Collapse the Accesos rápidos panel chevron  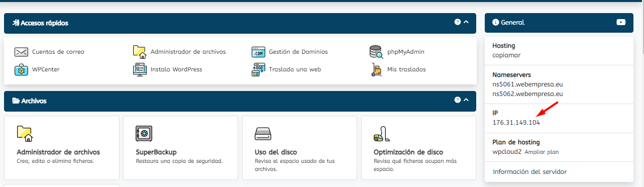click(466, 22)
